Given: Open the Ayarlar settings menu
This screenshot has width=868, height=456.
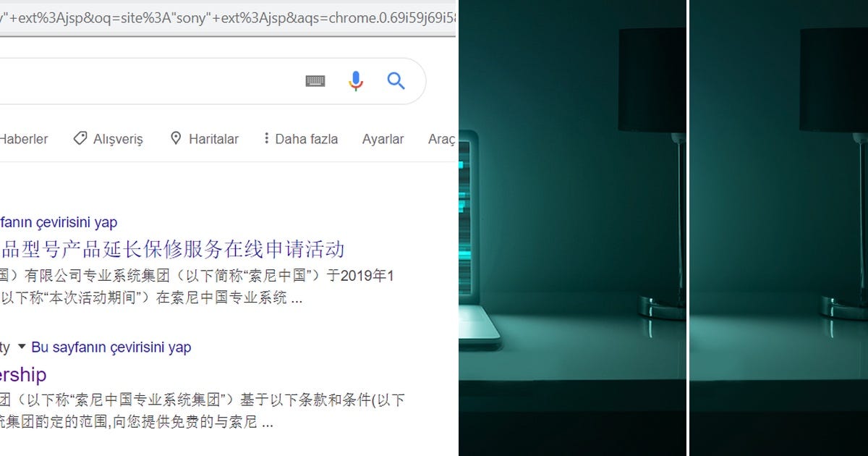Looking at the screenshot, I should coord(383,139).
